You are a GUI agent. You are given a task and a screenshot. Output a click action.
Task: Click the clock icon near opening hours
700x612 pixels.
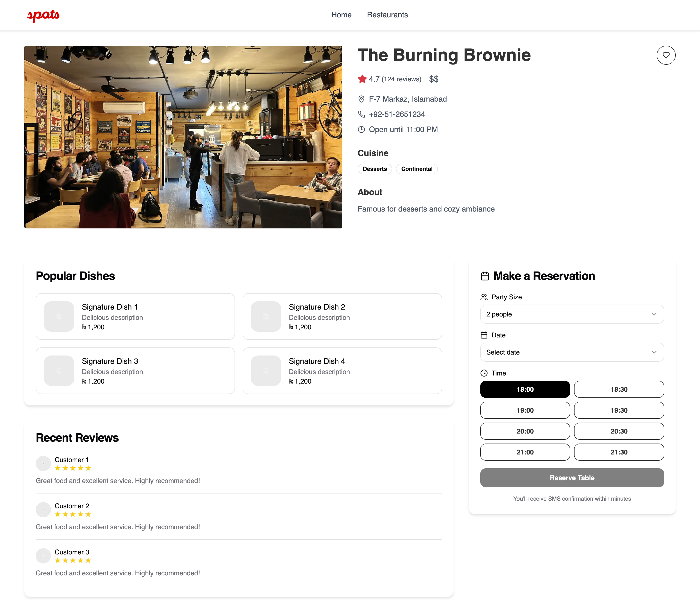pos(361,129)
